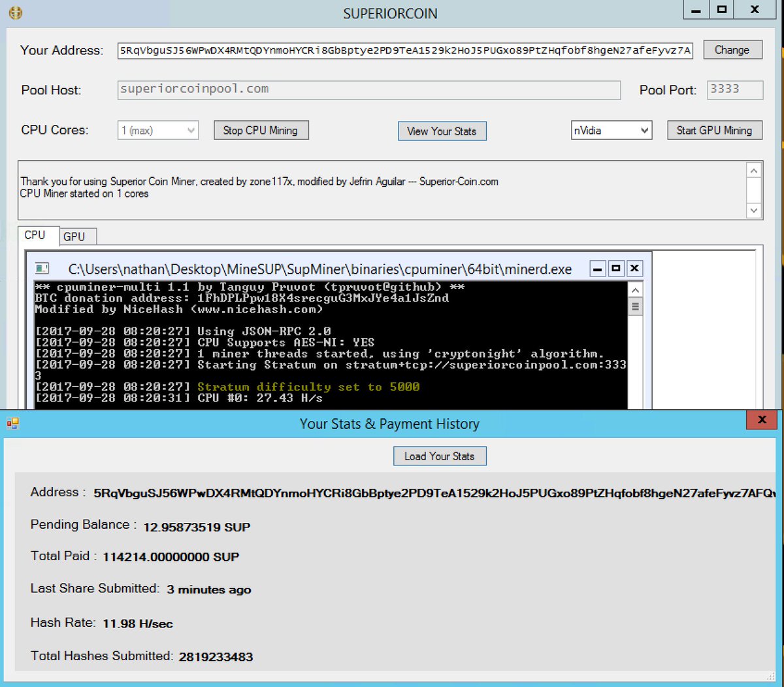Stop CPU Mining
This screenshot has width=784, height=687.
pyautogui.click(x=261, y=130)
